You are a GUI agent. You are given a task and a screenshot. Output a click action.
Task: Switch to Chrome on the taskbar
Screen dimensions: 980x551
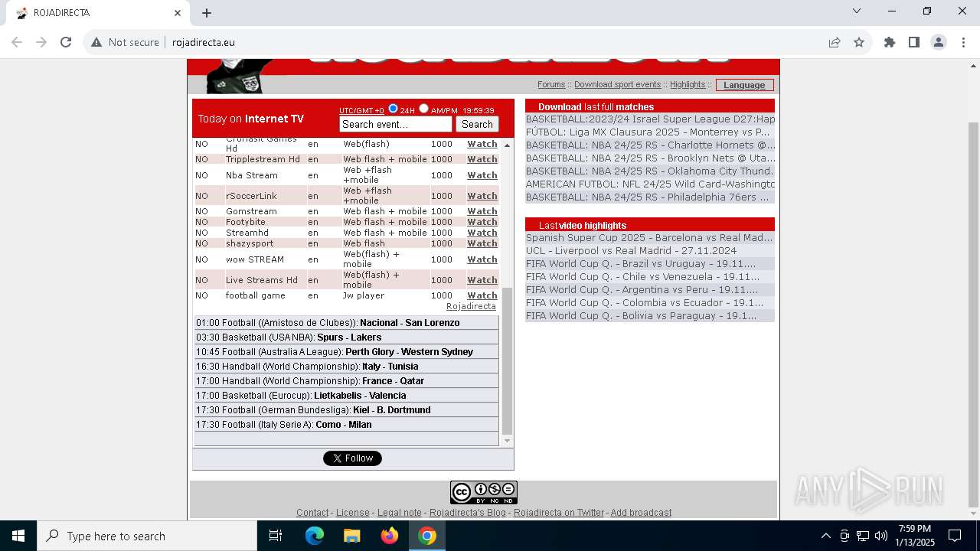coord(427,536)
